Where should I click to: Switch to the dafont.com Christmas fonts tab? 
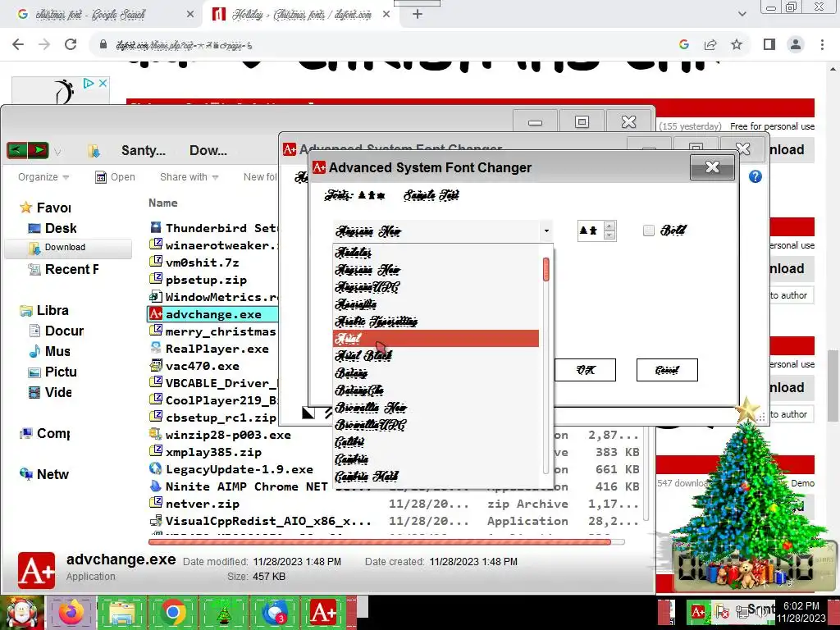[302, 15]
